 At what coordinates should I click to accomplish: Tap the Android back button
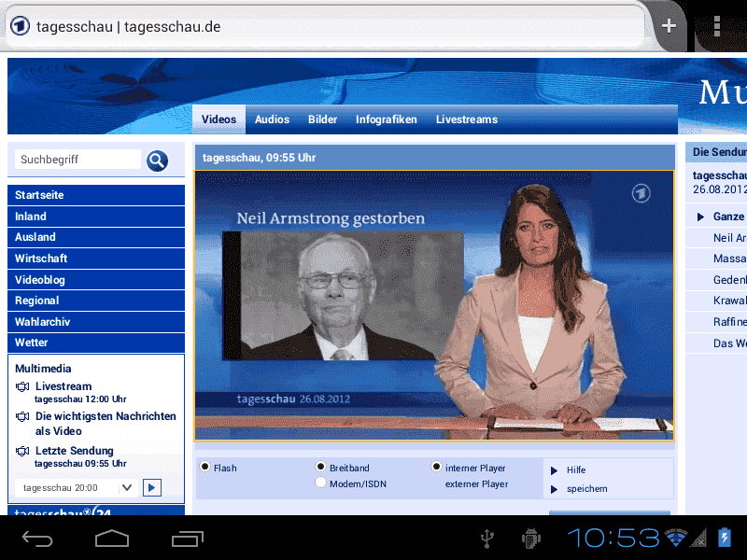point(37,539)
